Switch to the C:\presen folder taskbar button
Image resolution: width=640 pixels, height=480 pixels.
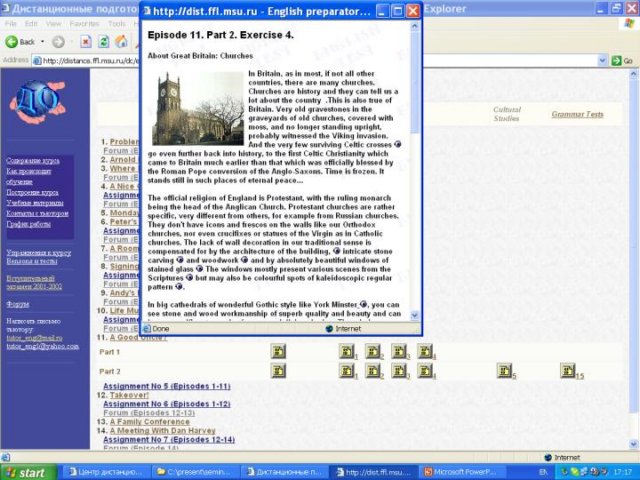click(196, 472)
